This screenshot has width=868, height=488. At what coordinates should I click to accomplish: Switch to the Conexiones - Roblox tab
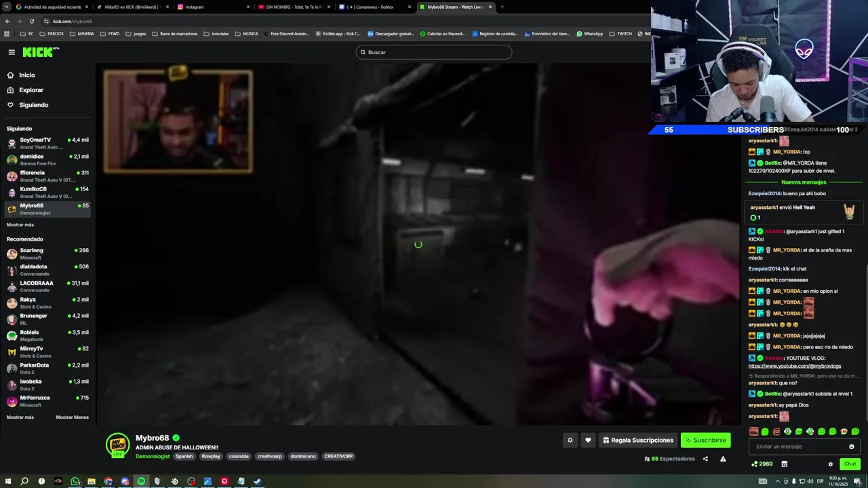tap(374, 7)
